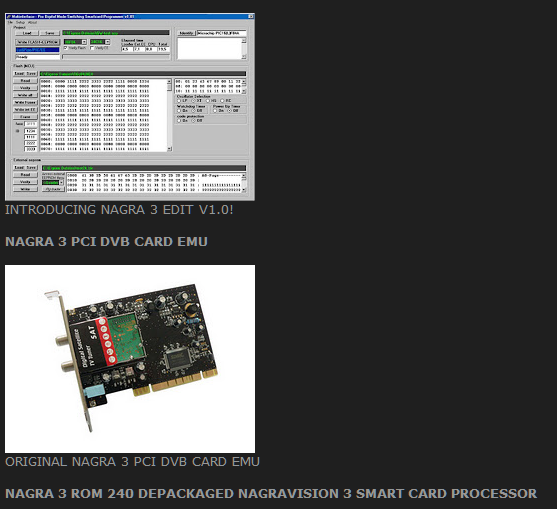Open second green EEPROM dropdown in Project
The height and width of the screenshot is (509, 557).
point(100,42)
